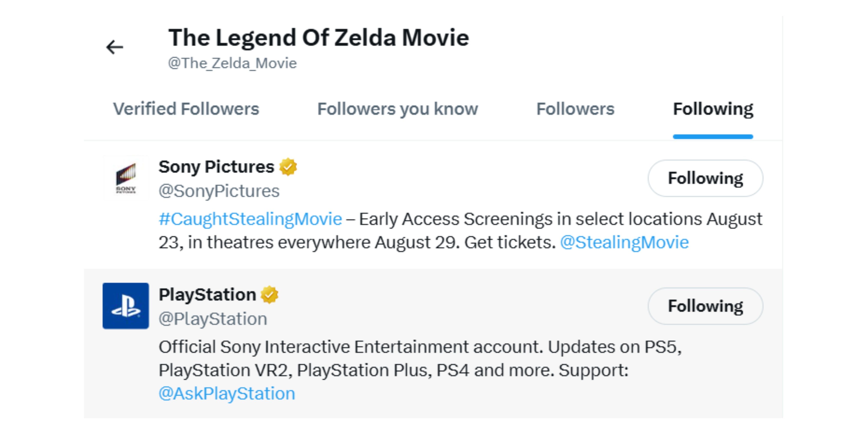This screenshot has width=868, height=434.
Task: Open the #CaughtStealingMovie hashtag link
Action: click(x=250, y=219)
